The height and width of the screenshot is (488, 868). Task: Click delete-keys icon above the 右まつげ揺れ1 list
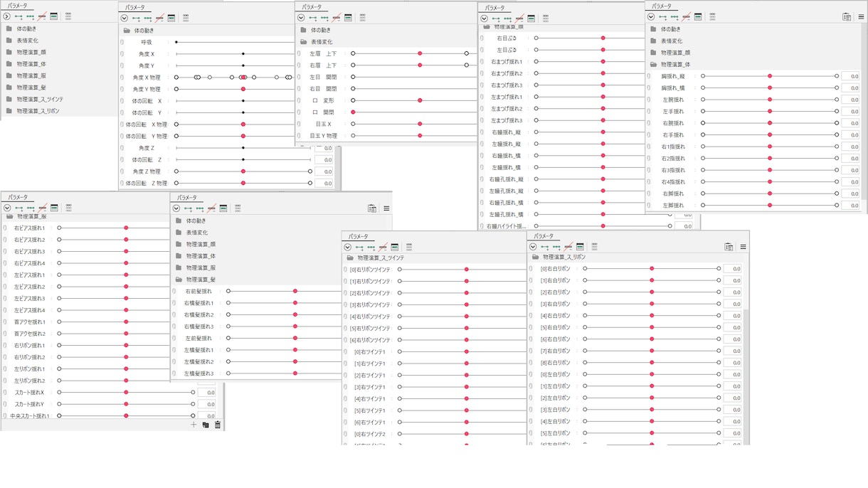[x=519, y=18]
